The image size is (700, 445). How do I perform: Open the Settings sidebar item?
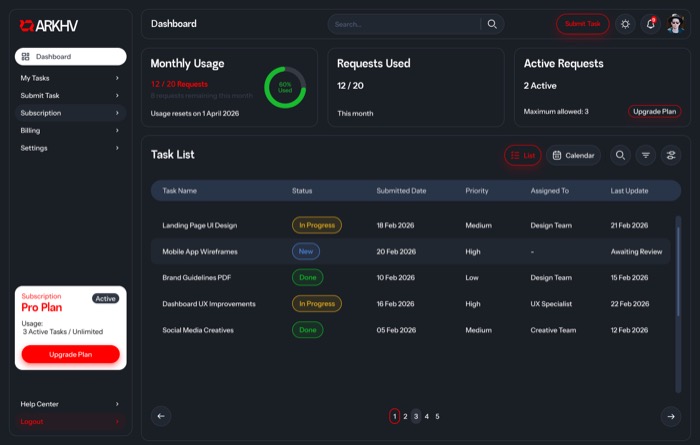coord(70,148)
